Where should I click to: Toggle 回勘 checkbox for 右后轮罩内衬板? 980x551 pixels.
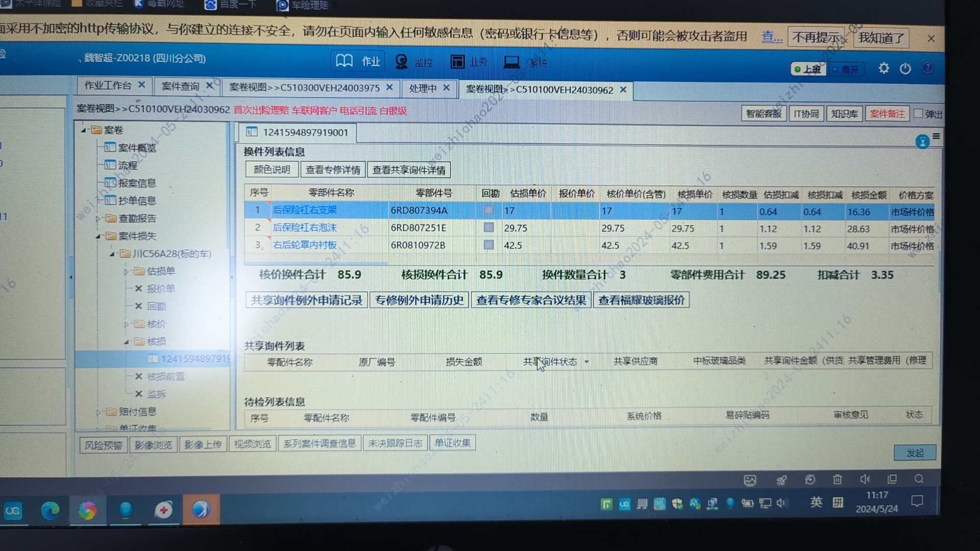[x=489, y=245]
